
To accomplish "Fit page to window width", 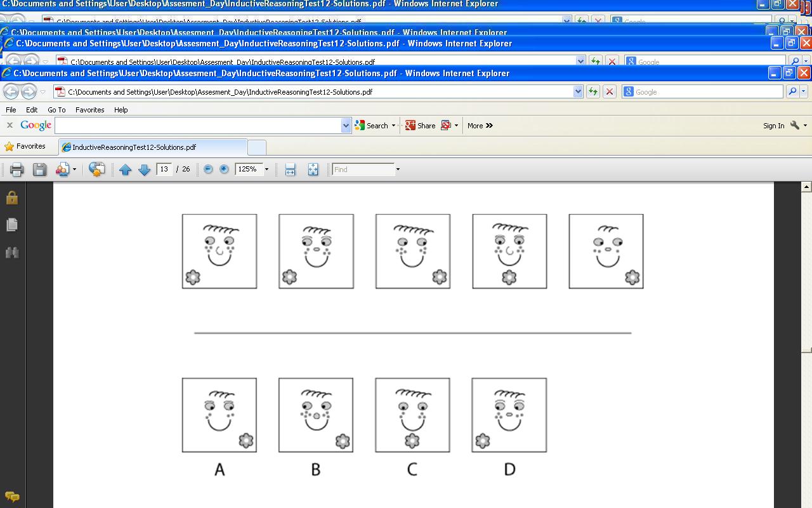I will 290,170.
